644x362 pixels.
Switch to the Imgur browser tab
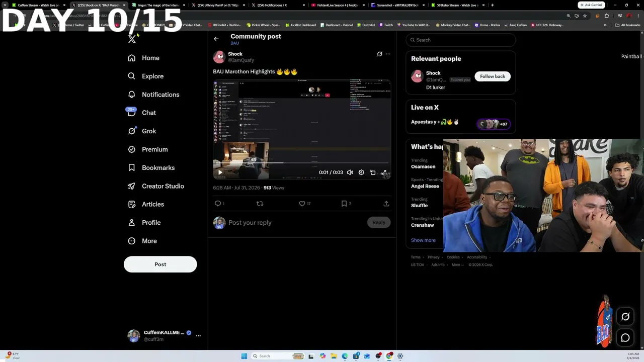point(158,5)
